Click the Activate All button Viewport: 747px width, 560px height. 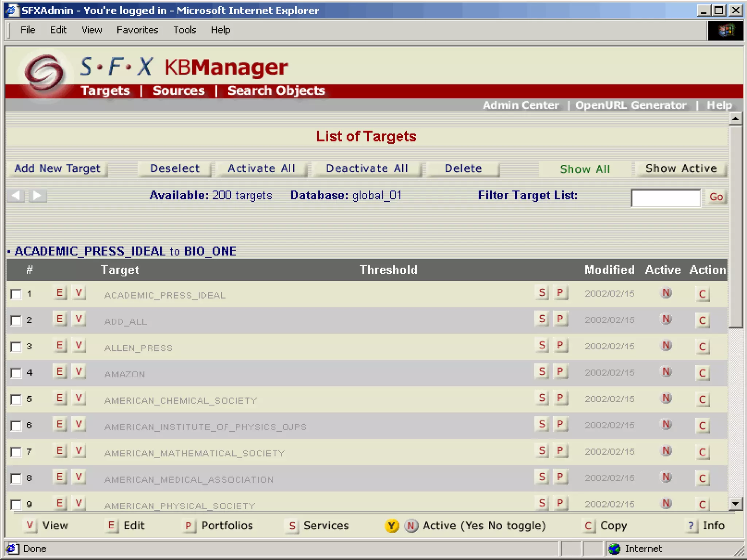[x=262, y=169]
